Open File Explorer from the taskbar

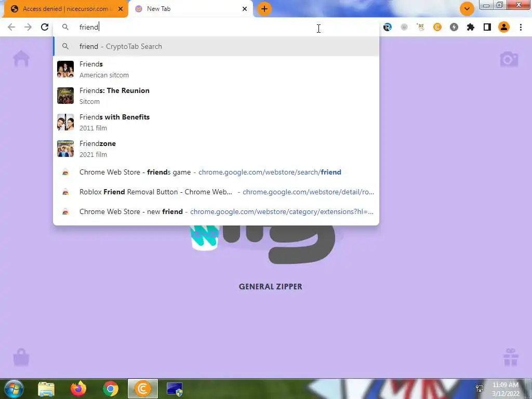click(46, 389)
